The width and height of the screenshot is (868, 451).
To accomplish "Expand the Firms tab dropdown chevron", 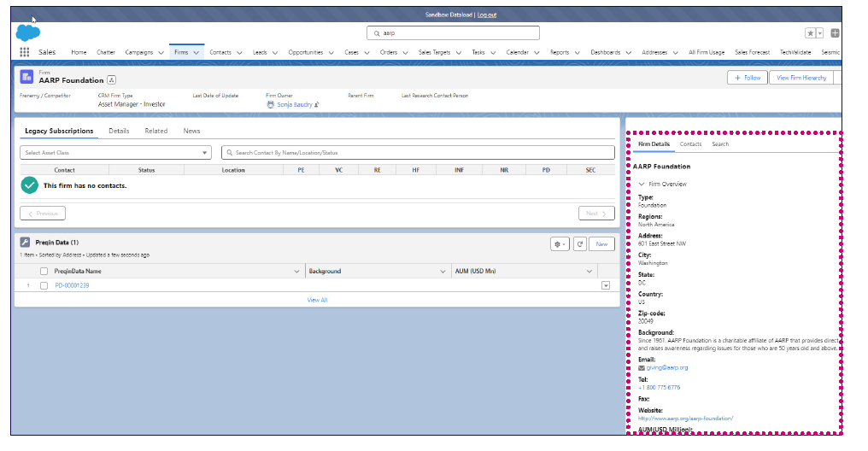I will pyautogui.click(x=196, y=53).
